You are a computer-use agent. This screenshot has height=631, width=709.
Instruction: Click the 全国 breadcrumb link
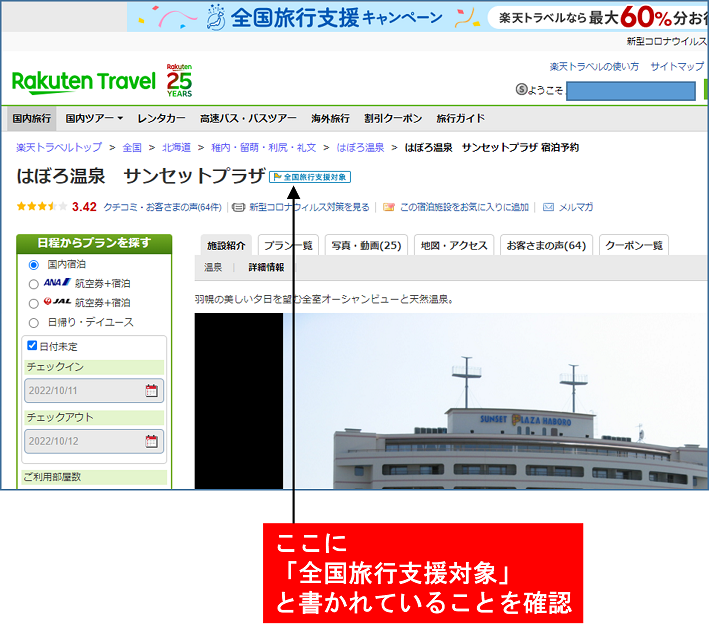tap(132, 147)
